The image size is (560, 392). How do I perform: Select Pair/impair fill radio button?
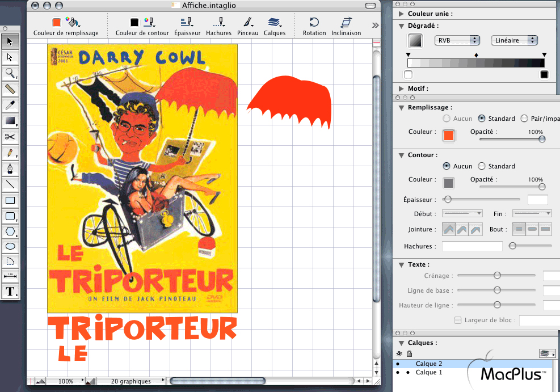[524, 118]
